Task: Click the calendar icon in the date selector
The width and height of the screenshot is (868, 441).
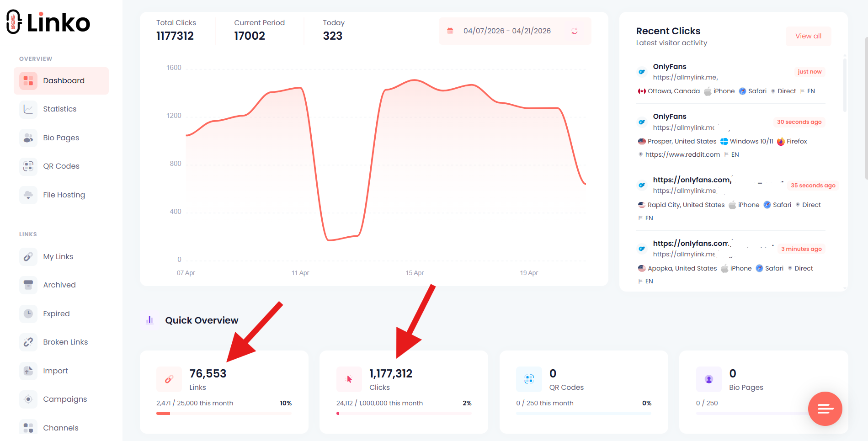Action: click(x=450, y=31)
